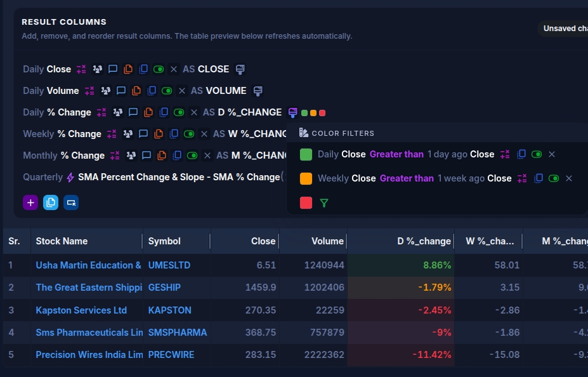Click small orange dot beside D %_CHANGE
Viewport: 588px width, 377px height.
[x=313, y=113]
